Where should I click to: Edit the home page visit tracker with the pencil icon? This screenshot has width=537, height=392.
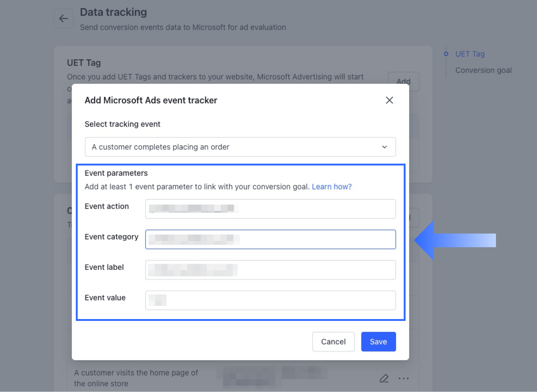384,378
